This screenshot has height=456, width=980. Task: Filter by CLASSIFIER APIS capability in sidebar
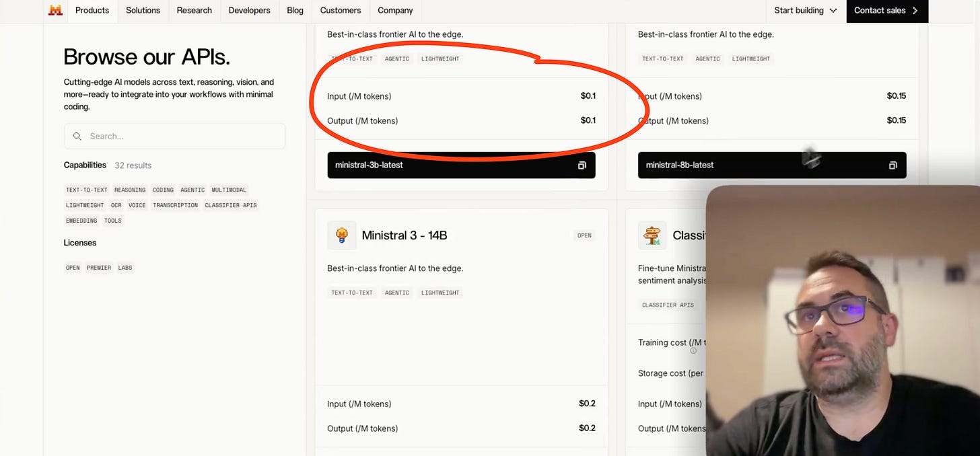click(231, 205)
